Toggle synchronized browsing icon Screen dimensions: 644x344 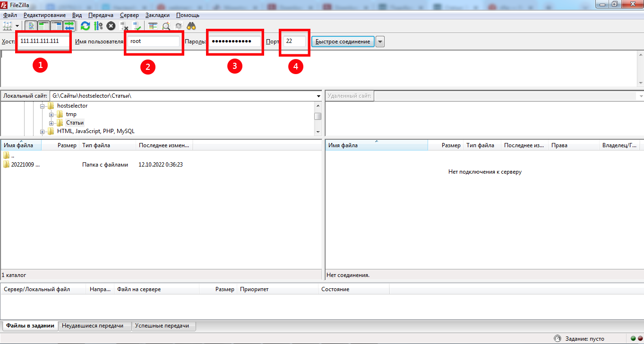pos(179,26)
